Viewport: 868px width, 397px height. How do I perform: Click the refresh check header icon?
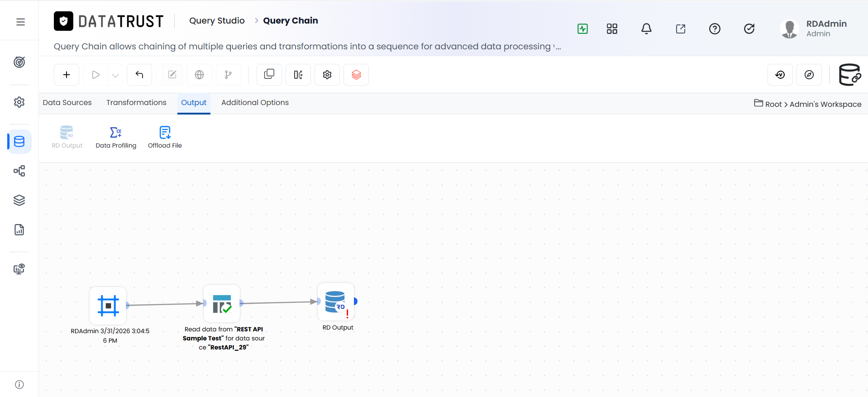749,29
